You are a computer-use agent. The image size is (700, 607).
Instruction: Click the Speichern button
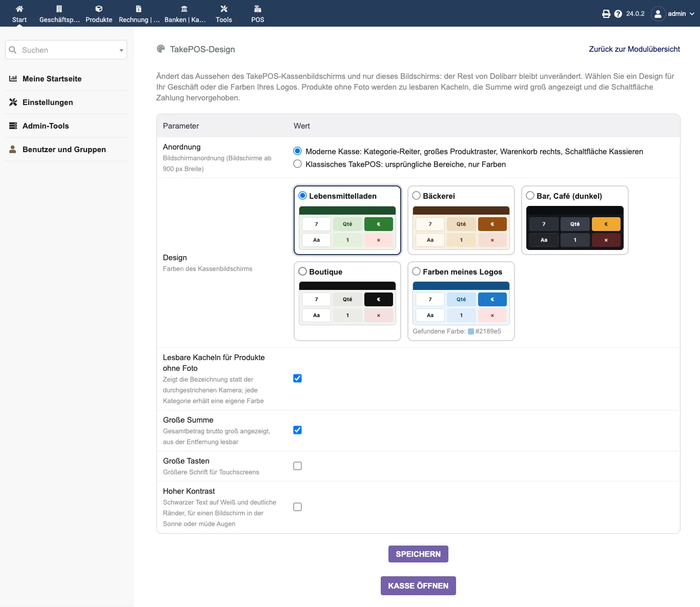pos(418,554)
